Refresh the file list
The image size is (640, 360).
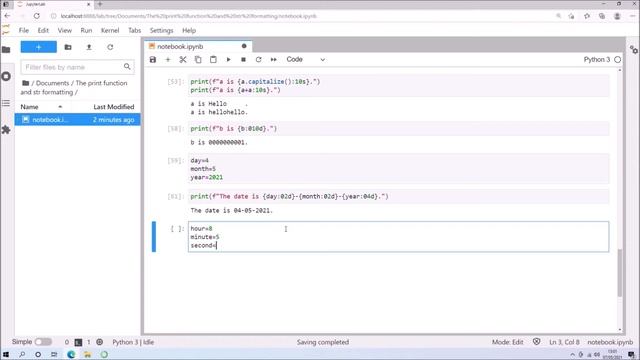[x=110, y=47]
